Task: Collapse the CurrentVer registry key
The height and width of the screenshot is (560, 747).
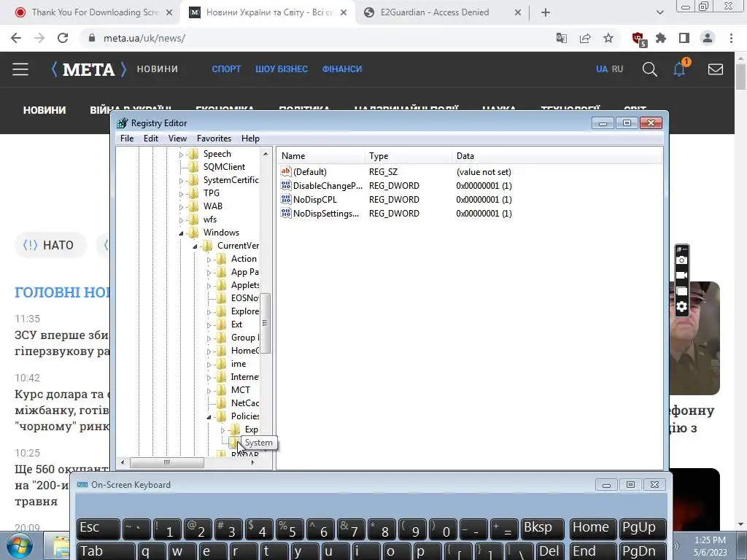Action: tap(195, 246)
